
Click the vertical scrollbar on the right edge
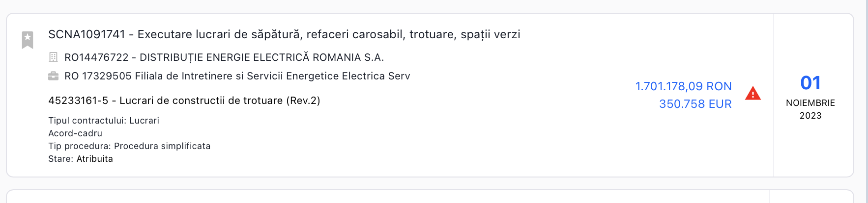pos(865,101)
